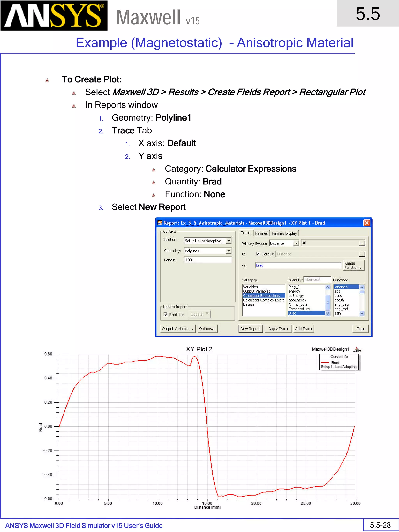
Task: Open the Solution dropdown Setup1 : LastAdaptive
Action: 229,241
